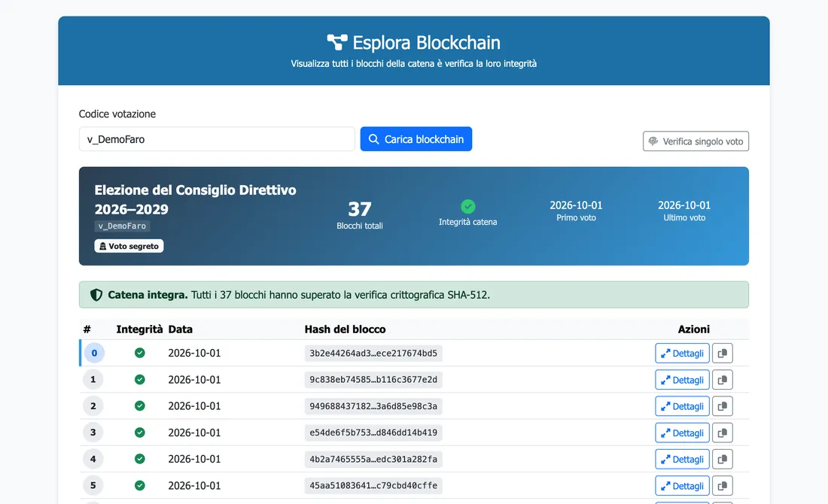Click green integrity check for block 0
The height and width of the screenshot is (504, 828).
tap(139, 353)
